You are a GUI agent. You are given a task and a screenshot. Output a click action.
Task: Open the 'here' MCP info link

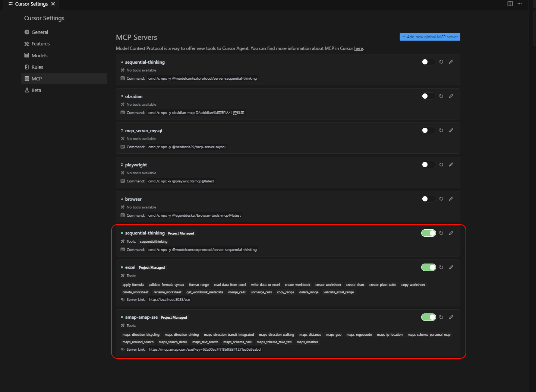[x=359, y=48]
